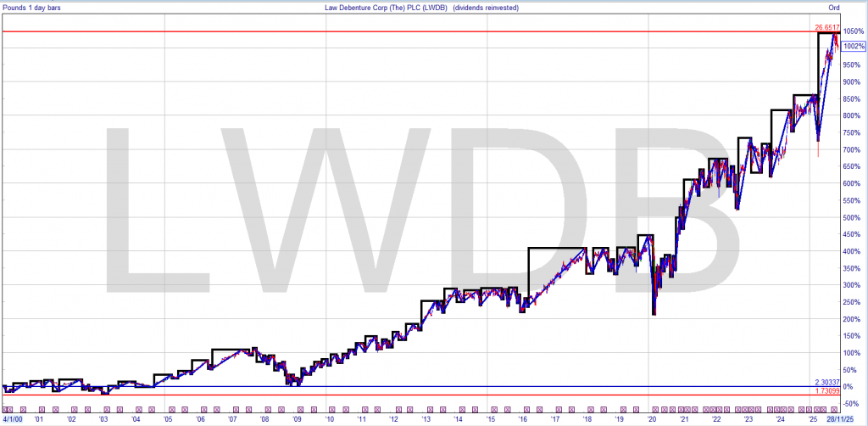Screen dimensions: 868x426
Task: Select the start date 4/1/00
Action: click(11, 419)
